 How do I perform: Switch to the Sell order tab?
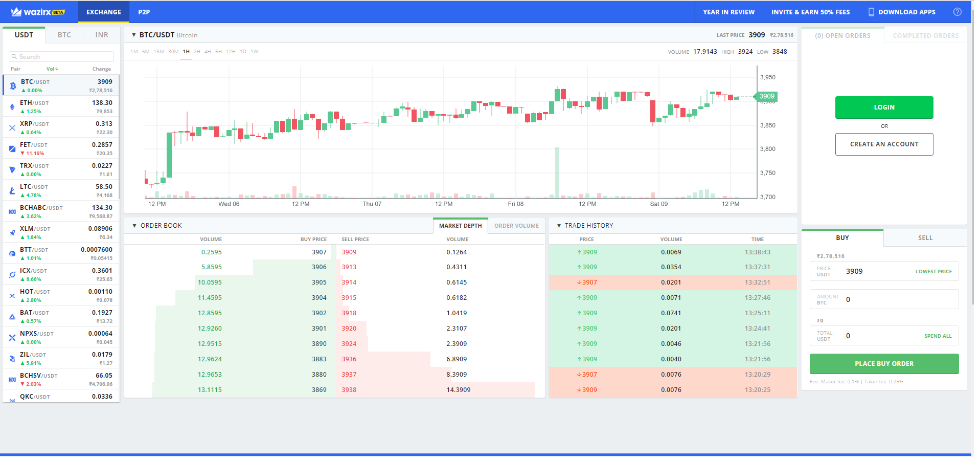[x=925, y=238]
